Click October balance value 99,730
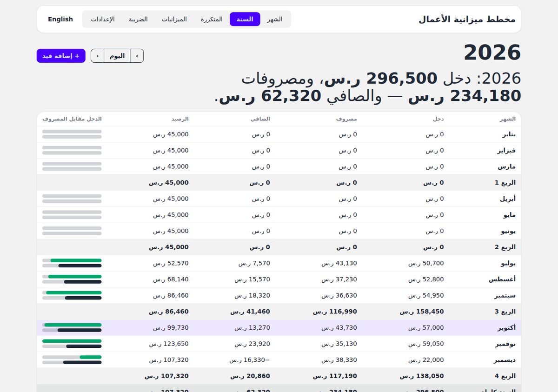 tap(171, 328)
